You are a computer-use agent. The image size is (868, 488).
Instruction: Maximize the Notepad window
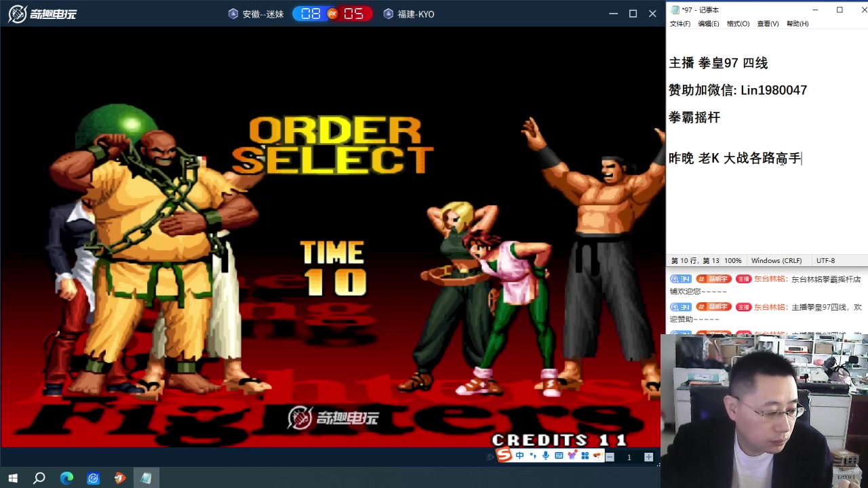point(840,9)
